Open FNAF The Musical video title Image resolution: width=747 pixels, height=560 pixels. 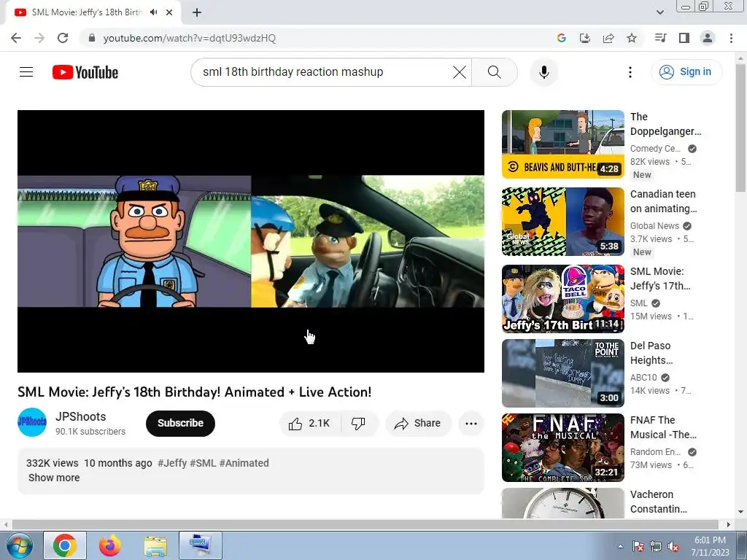663,427
